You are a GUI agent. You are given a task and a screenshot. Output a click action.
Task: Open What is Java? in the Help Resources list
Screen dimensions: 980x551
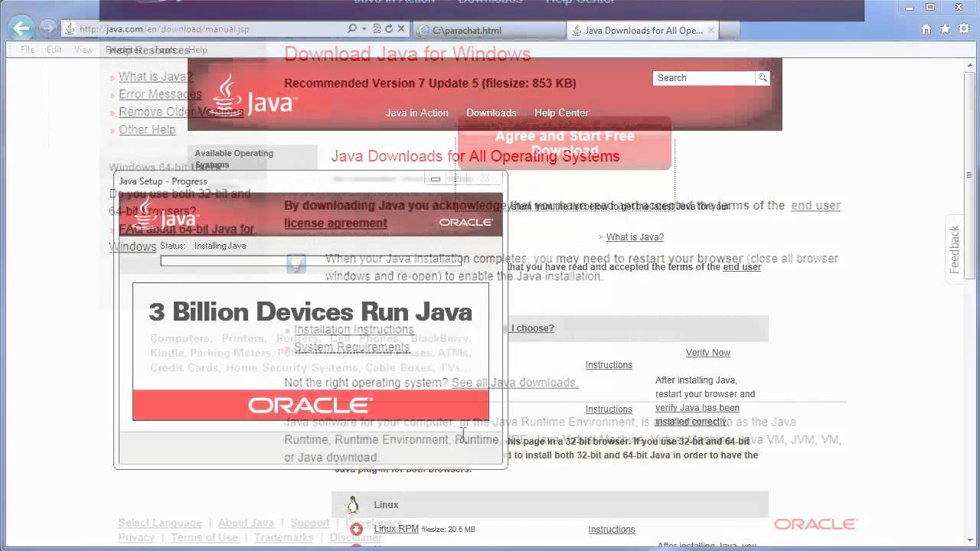pos(156,77)
